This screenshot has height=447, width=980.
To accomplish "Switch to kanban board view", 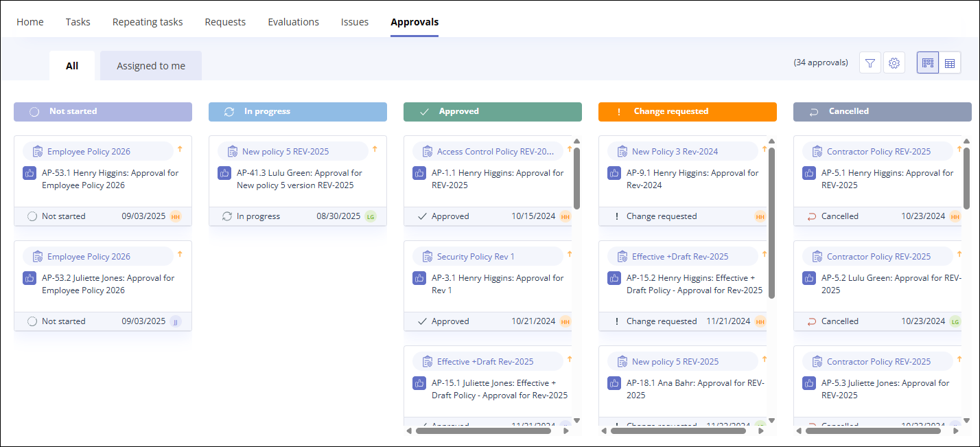I will [928, 63].
